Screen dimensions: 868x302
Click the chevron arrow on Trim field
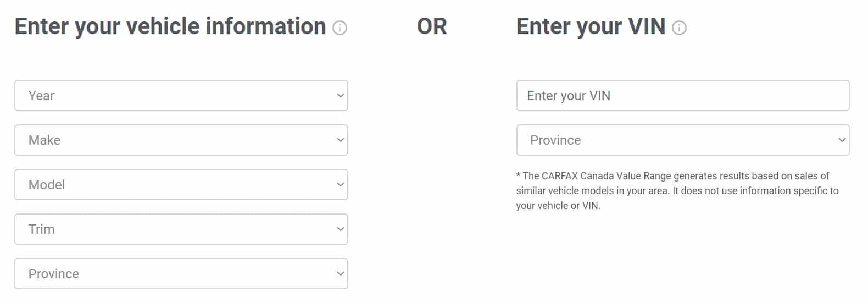click(x=340, y=229)
